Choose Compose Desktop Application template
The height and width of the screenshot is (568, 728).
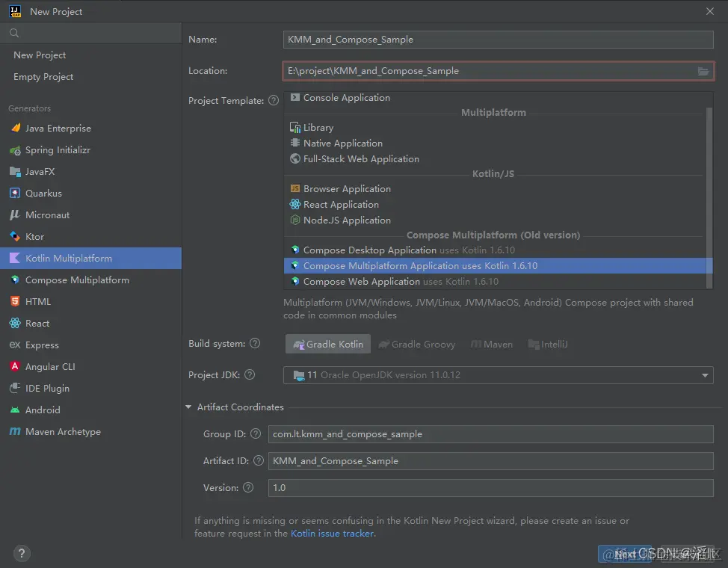click(495, 250)
